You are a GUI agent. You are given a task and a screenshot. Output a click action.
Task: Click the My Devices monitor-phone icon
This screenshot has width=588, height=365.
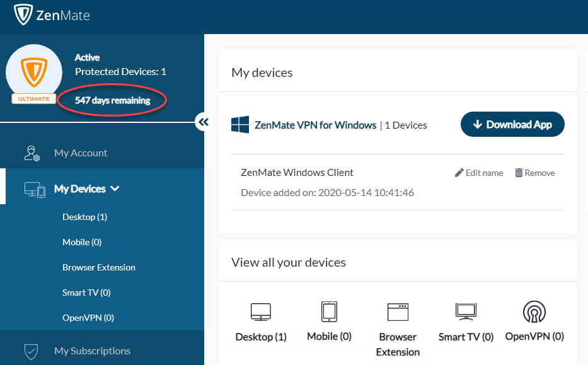pyautogui.click(x=35, y=190)
